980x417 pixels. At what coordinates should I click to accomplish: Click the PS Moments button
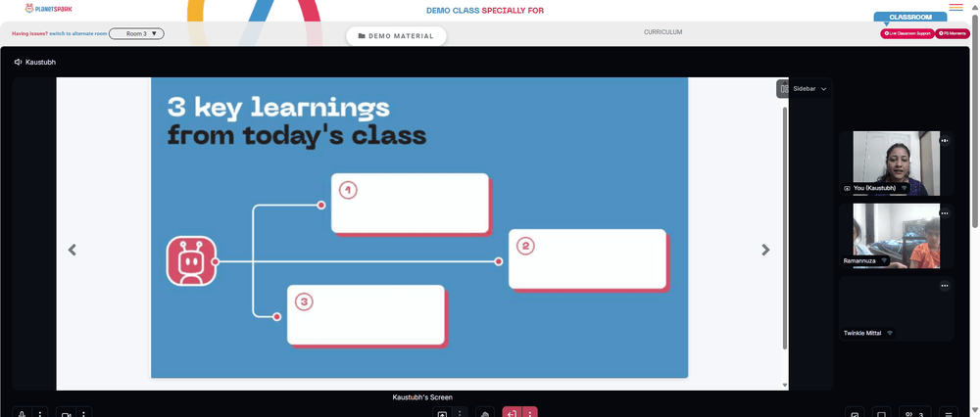[x=953, y=33]
